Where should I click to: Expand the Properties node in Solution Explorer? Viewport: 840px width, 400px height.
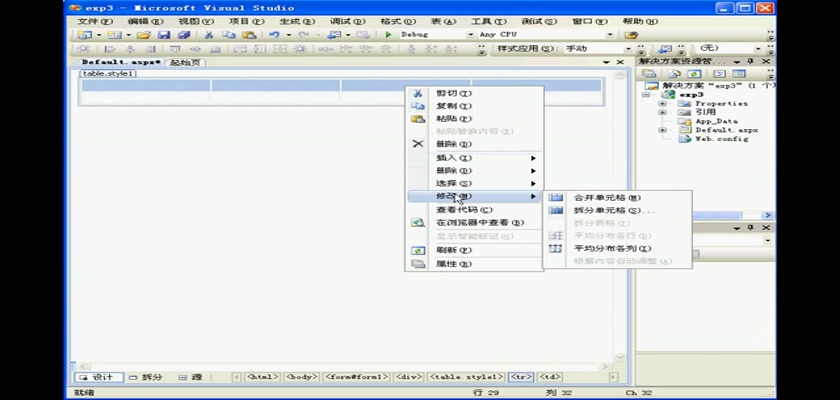tap(662, 103)
